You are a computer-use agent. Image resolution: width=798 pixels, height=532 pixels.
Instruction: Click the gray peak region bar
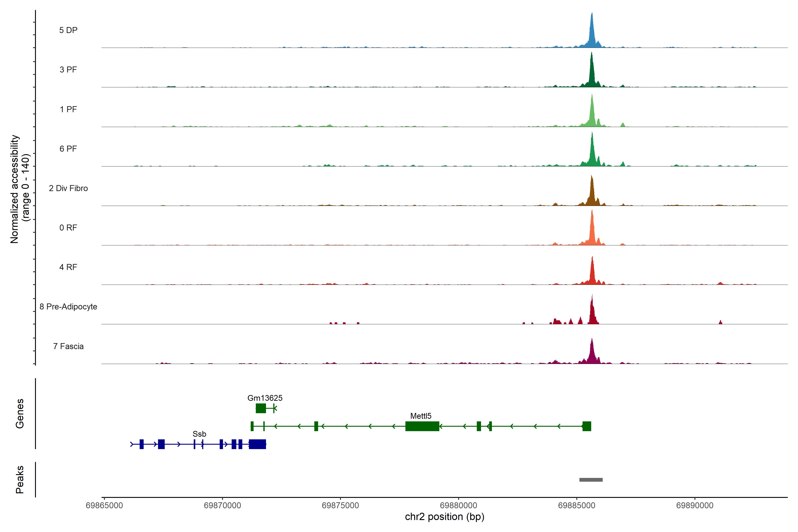(591, 479)
